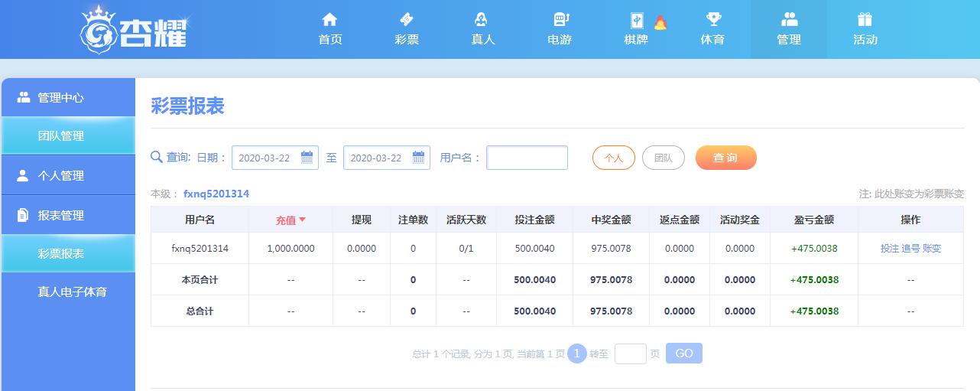Open the 首页 navigation tab

pos(330,29)
